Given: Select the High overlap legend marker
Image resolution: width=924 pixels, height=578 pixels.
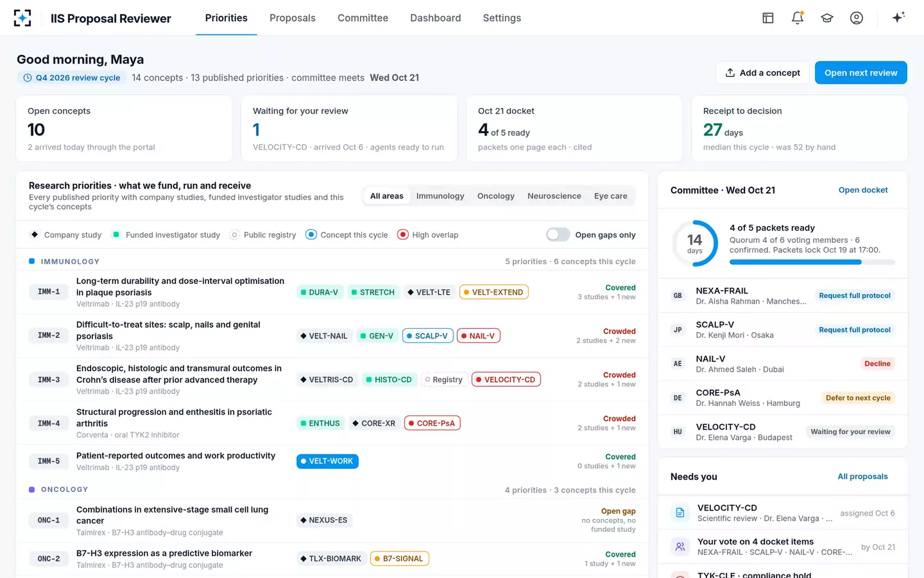Looking at the screenshot, I should click(403, 234).
